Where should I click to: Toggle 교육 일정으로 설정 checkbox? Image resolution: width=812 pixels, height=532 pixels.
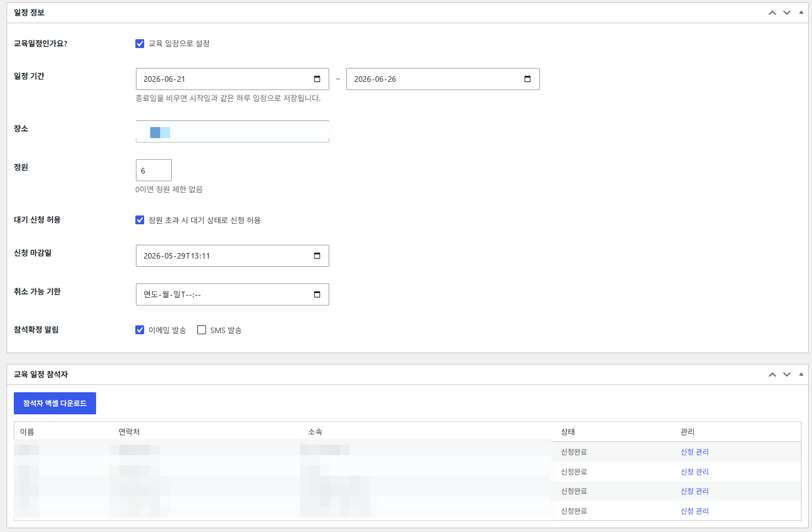coord(140,44)
